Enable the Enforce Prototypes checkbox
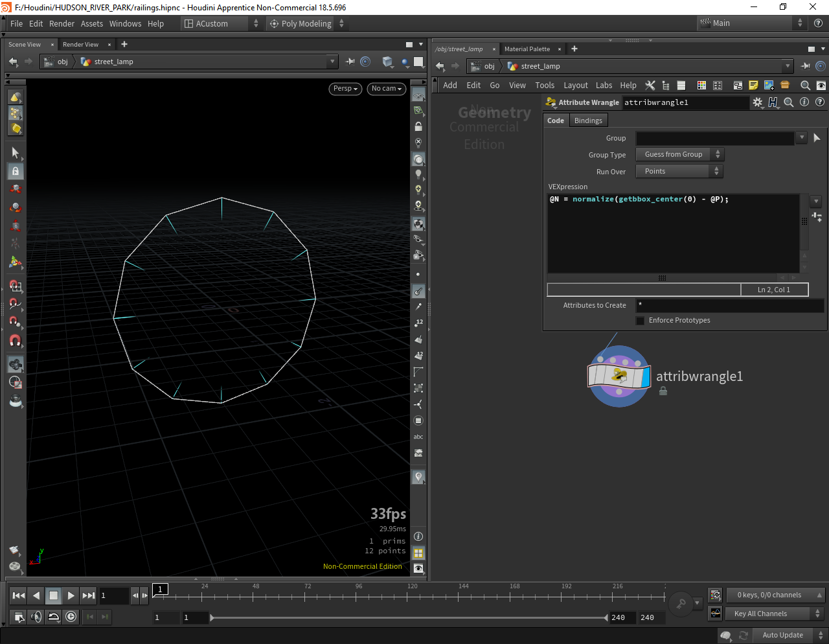 (641, 321)
